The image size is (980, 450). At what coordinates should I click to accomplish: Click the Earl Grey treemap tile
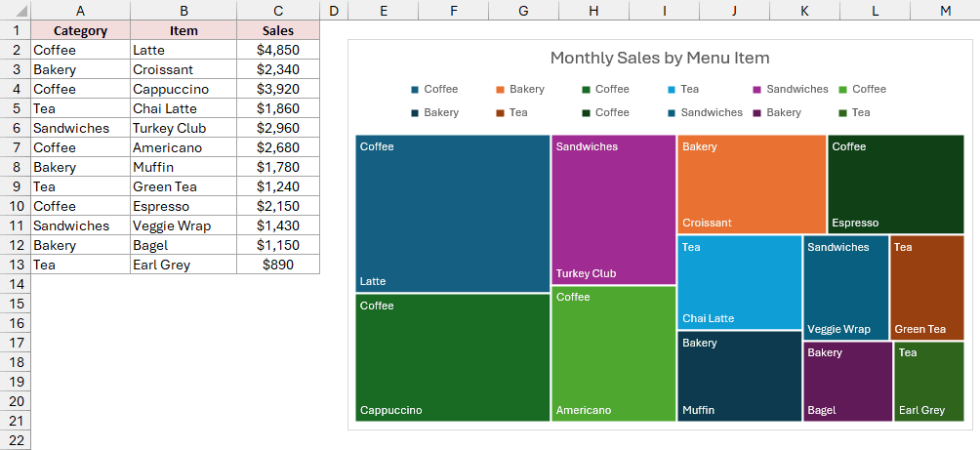tap(928, 382)
